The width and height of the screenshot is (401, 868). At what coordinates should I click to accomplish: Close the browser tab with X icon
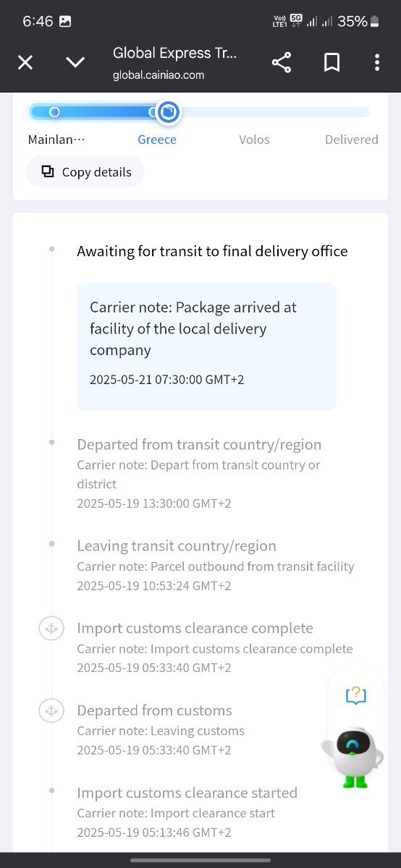[x=25, y=62]
